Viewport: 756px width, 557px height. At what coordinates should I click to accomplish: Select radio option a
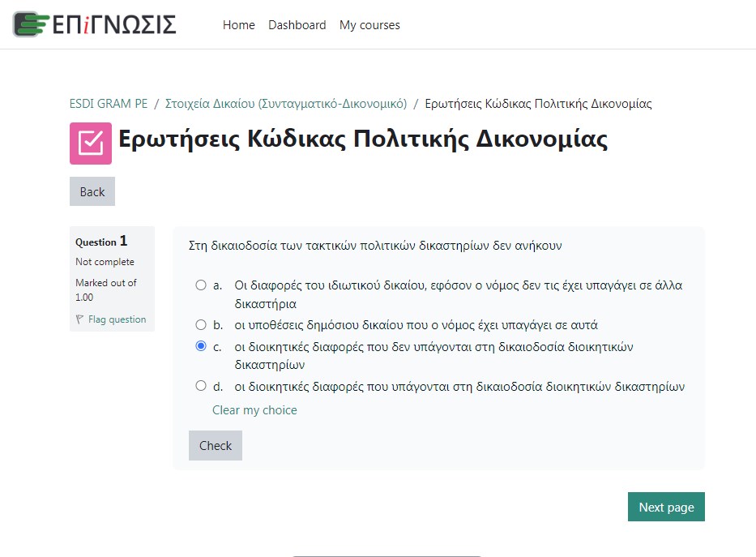click(x=201, y=285)
